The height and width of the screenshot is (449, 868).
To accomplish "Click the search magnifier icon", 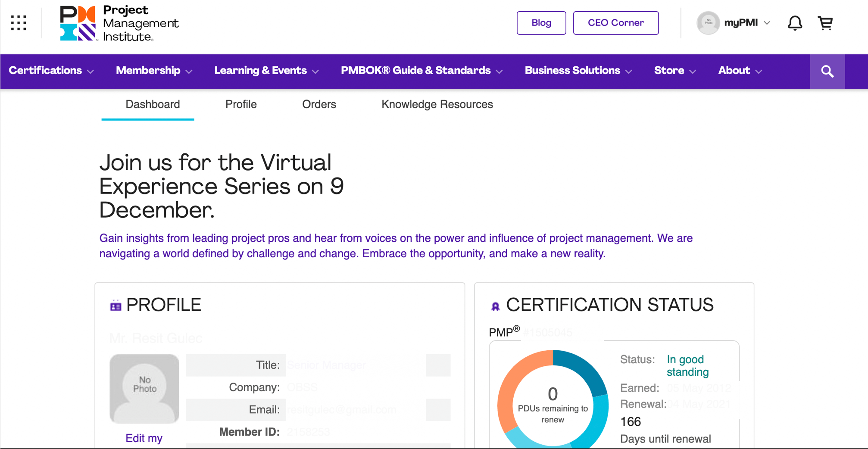I will (x=827, y=72).
